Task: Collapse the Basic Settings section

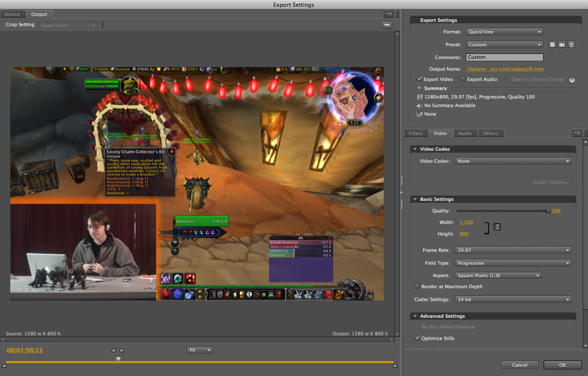Action: click(x=415, y=199)
